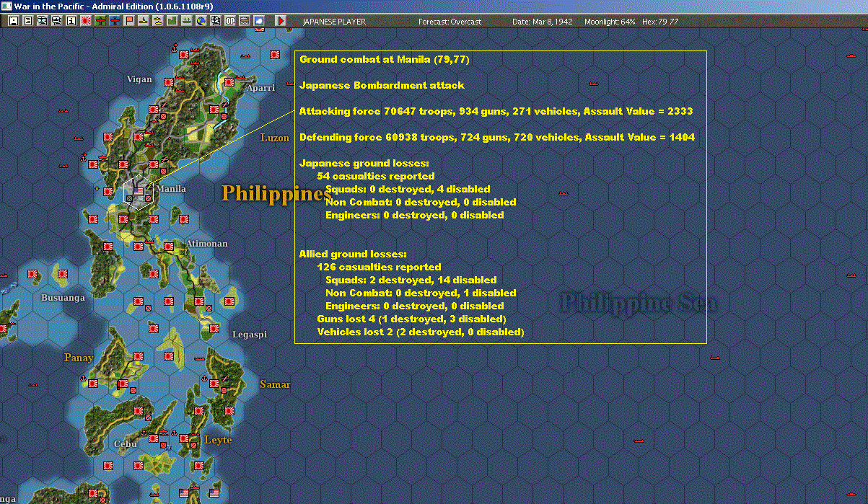Click the Vigan map label
Screen dimensions: 868x504
click(139, 79)
